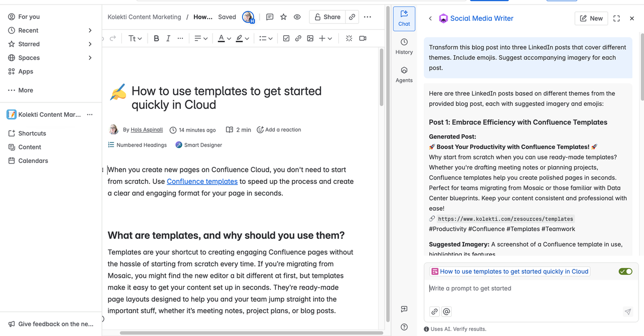Click author name Hols Aspinall
Image resolution: width=644 pixels, height=336 pixels.
point(147,130)
